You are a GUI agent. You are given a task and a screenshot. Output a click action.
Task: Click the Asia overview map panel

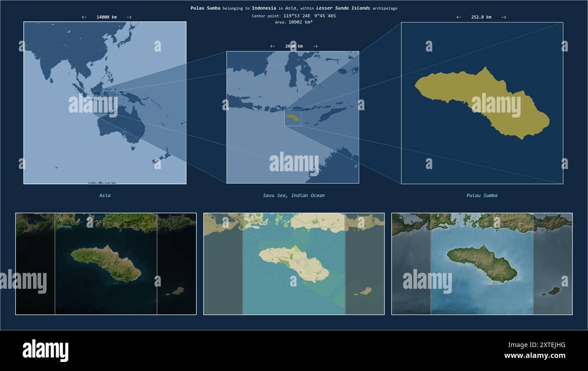click(x=105, y=103)
